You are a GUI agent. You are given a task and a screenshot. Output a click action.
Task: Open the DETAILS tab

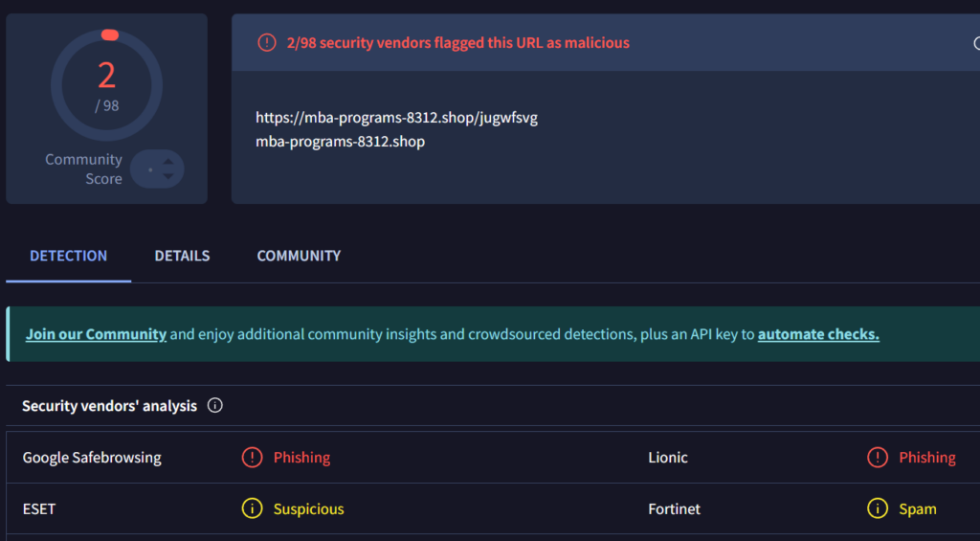(x=182, y=256)
